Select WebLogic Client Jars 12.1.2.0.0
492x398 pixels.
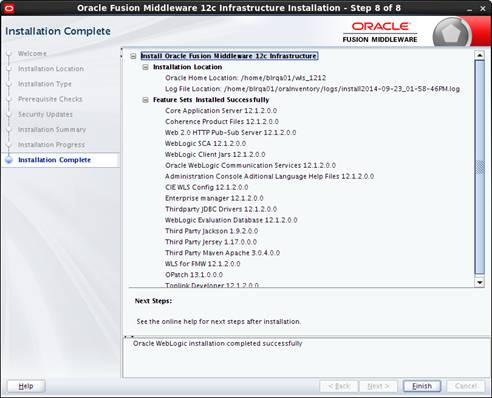(215, 155)
